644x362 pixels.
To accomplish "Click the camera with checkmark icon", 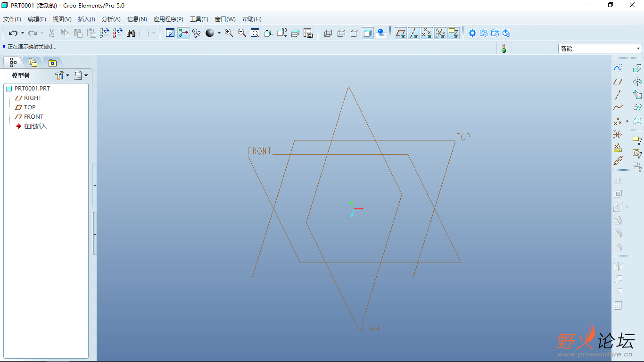I will point(484,33).
